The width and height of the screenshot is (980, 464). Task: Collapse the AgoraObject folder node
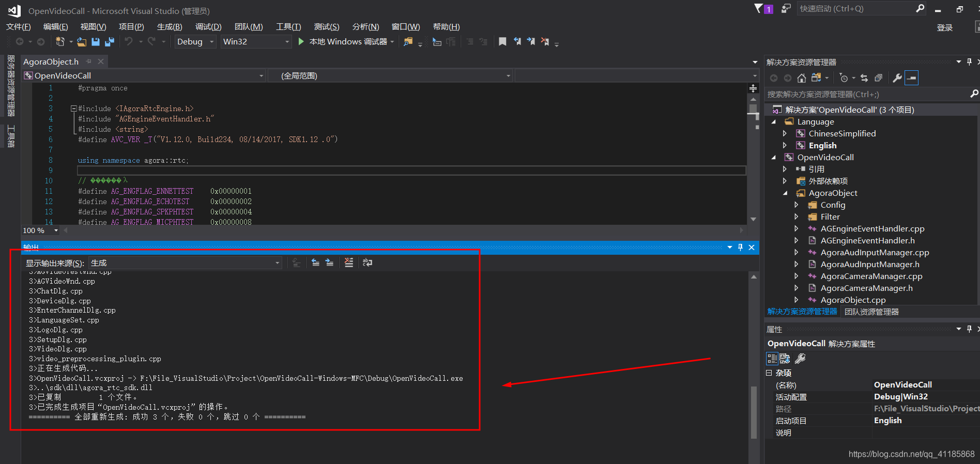(x=785, y=193)
